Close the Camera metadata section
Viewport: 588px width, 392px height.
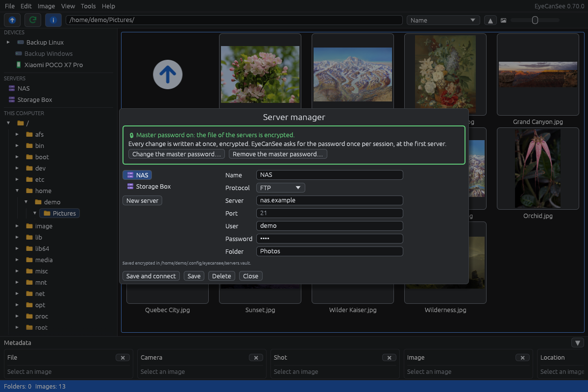pyautogui.click(x=256, y=358)
